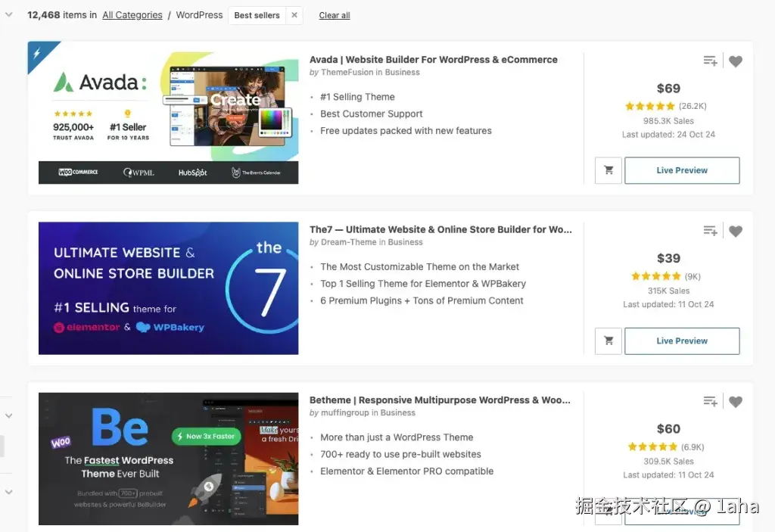
Task: Expand sidebar section beside Betheme thumbnail
Action: (8, 415)
